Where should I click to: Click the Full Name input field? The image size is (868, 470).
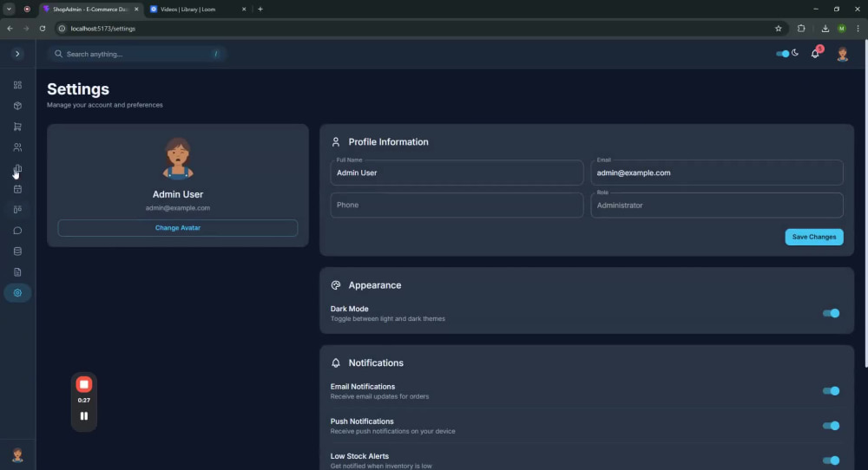pyautogui.click(x=457, y=173)
